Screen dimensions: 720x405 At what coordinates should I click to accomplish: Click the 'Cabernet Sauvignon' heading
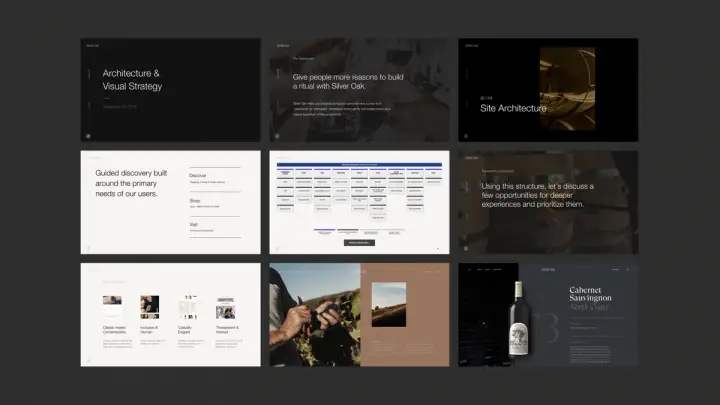coord(590,294)
